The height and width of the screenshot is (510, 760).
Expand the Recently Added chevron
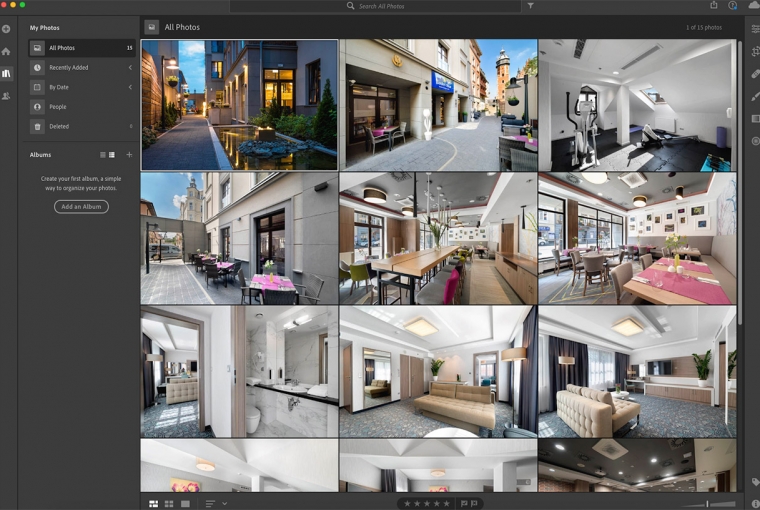coord(130,68)
